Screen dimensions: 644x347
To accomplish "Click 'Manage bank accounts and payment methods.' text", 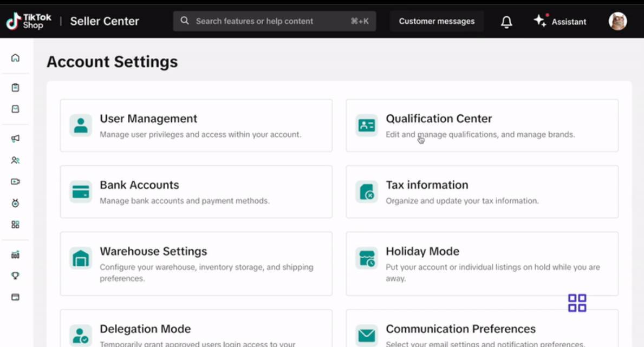I will pos(184,201).
